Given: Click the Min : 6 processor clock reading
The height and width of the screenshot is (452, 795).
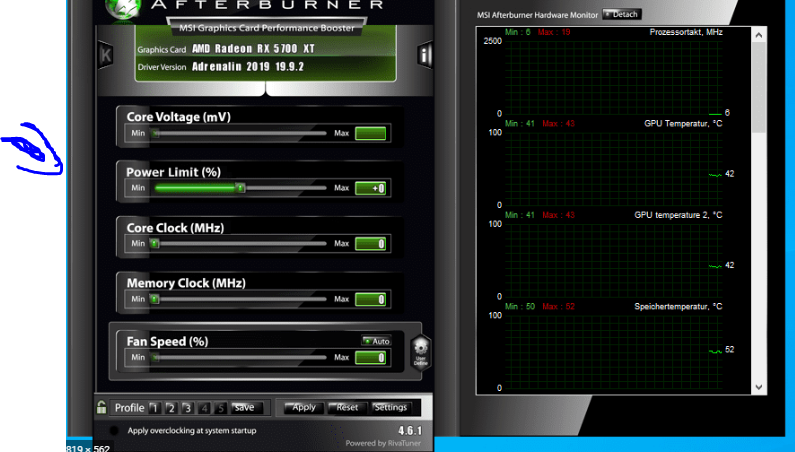Looking at the screenshot, I should point(518,32).
